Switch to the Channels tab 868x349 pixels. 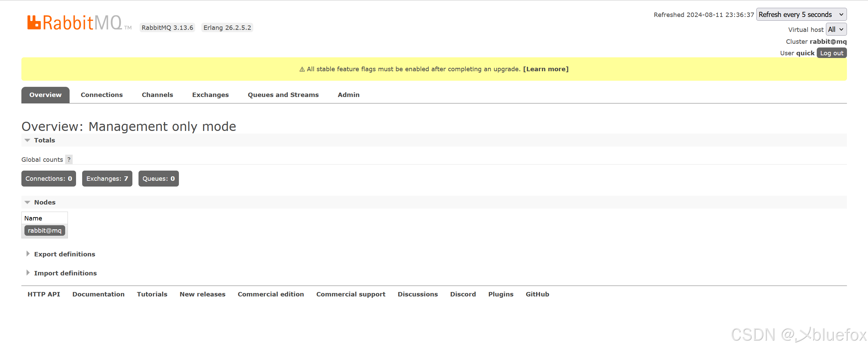click(x=158, y=95)
